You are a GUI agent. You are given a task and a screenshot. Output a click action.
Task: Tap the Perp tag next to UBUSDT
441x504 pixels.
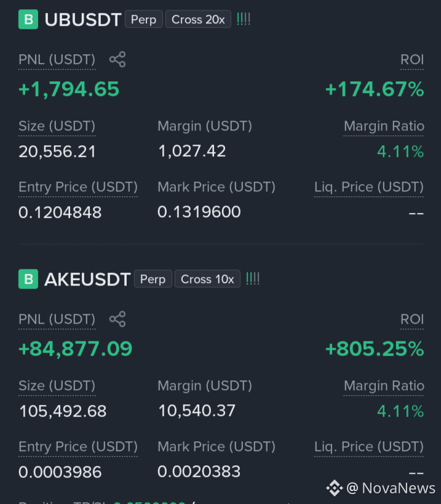144,19
